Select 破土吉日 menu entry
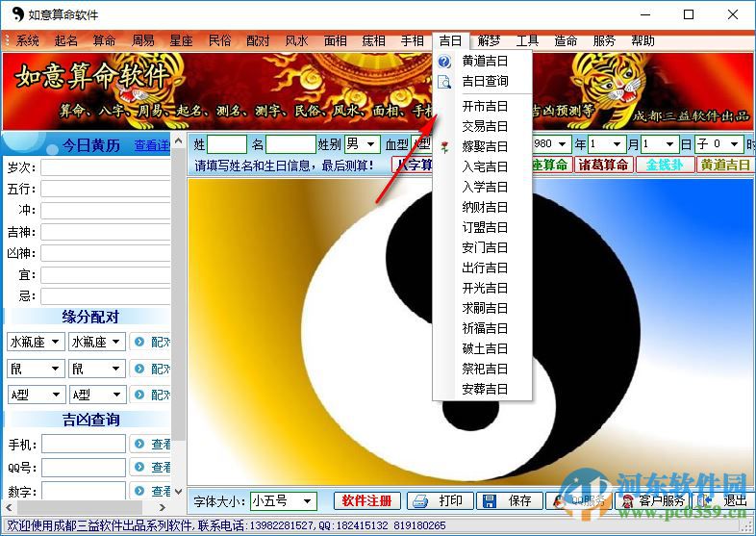Screen dimensions: 756x536 click(483, 348)
